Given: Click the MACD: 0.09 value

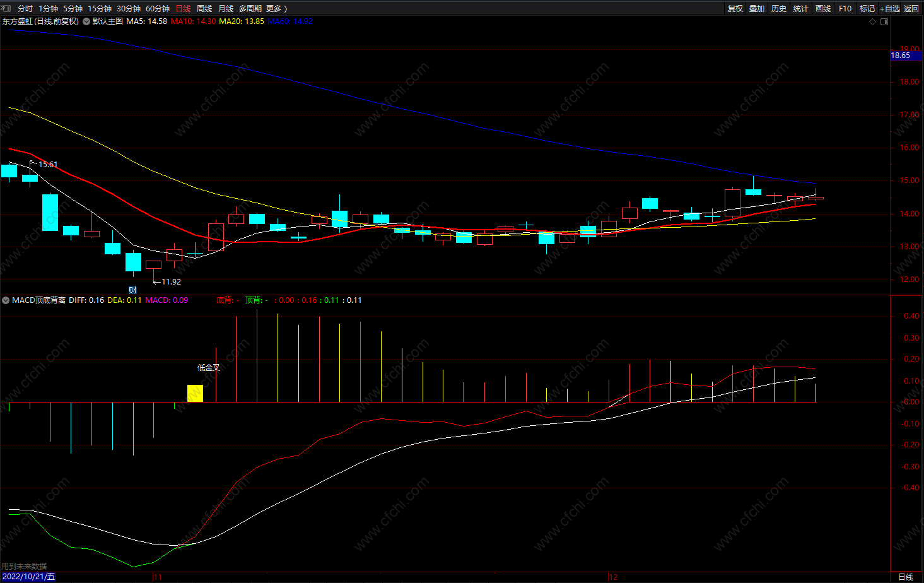Looking at the screenshot, I should point(167,300).
